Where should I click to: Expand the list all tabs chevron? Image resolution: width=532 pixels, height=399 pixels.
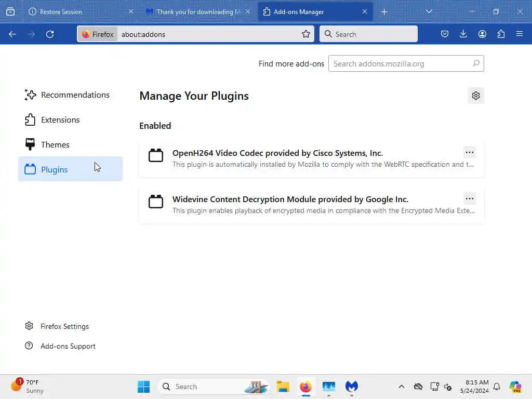click(x=429, y=11)
